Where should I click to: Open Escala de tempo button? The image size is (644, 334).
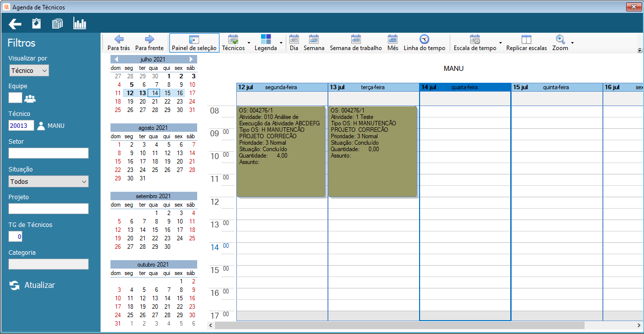475,43
